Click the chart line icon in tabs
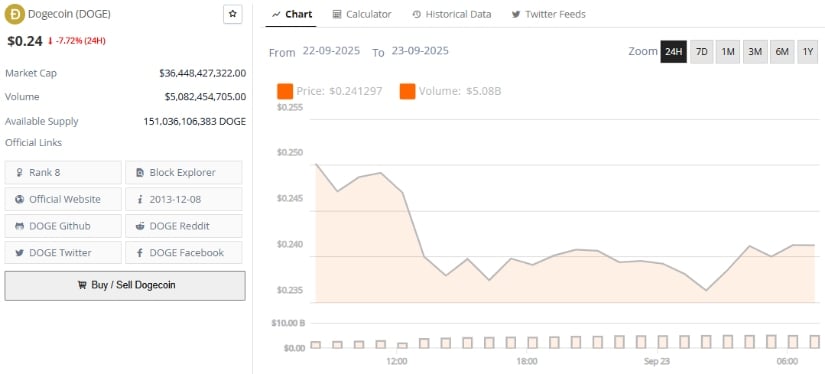 click(x=276, y=15)
